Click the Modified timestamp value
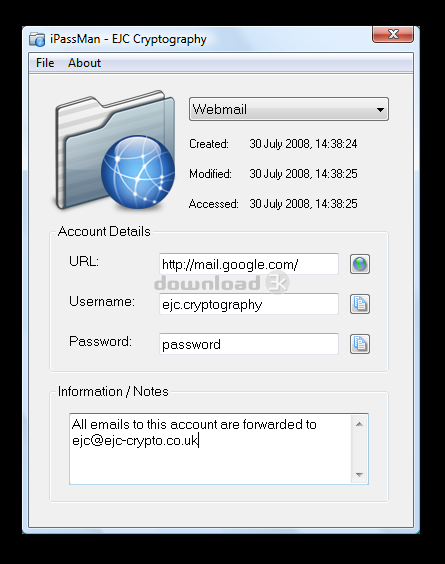The height and width of the screenshot is (564, 445). click(x=303, y=174)
